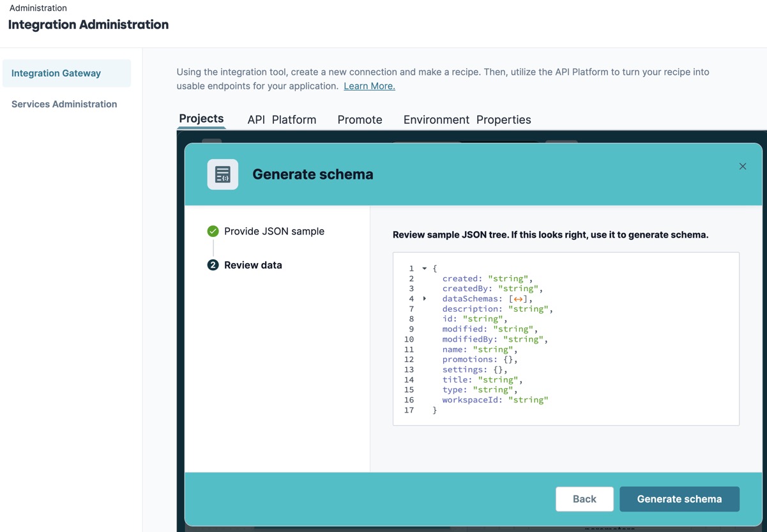Select the Review data step
Viewport: 767px width, 532px height.
point(253,265)
